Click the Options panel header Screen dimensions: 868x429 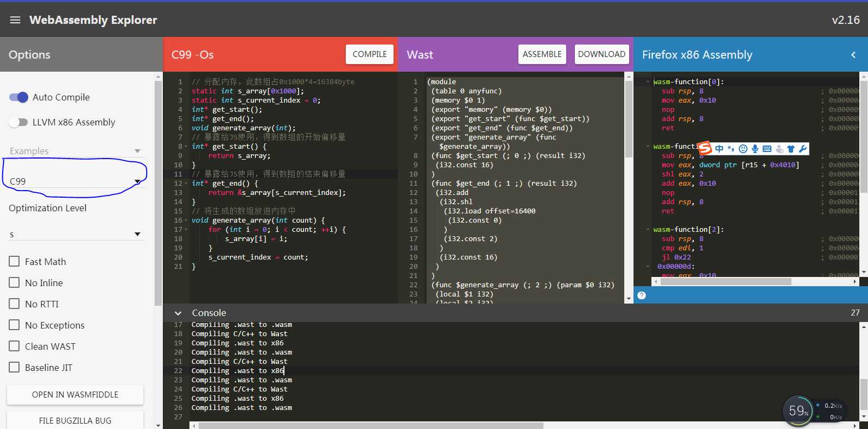tap(29, 55)
